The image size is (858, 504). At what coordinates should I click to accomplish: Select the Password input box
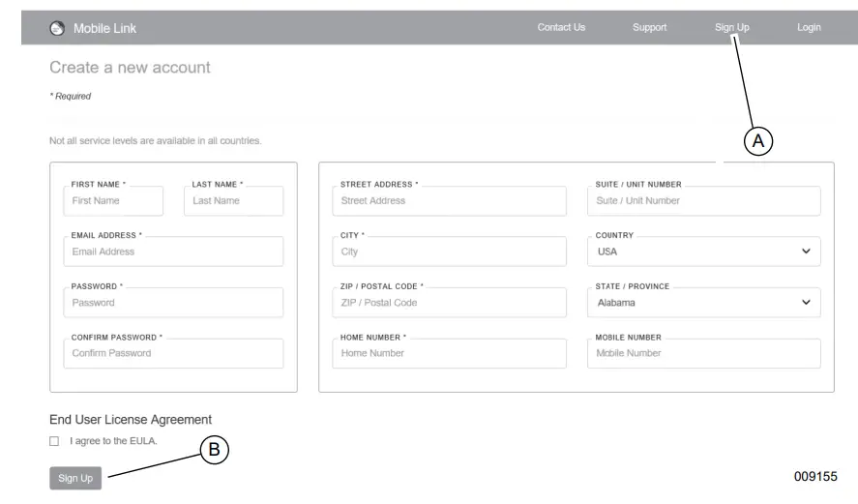(173, 303)
